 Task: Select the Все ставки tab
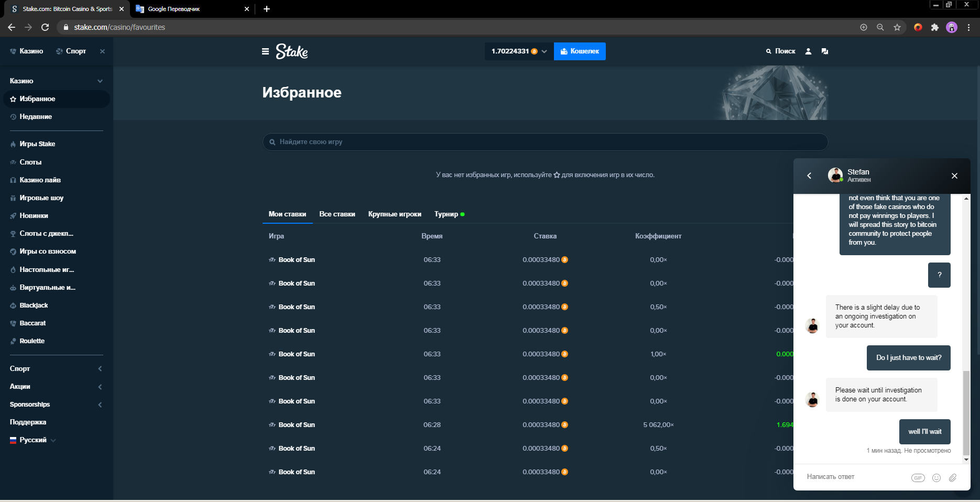(337, 214)
